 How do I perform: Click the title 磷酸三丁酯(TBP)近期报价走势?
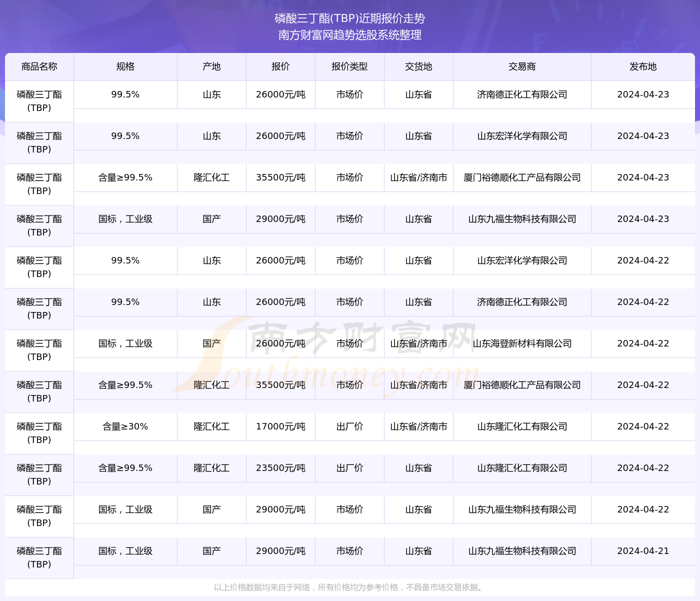pos(349,18)
